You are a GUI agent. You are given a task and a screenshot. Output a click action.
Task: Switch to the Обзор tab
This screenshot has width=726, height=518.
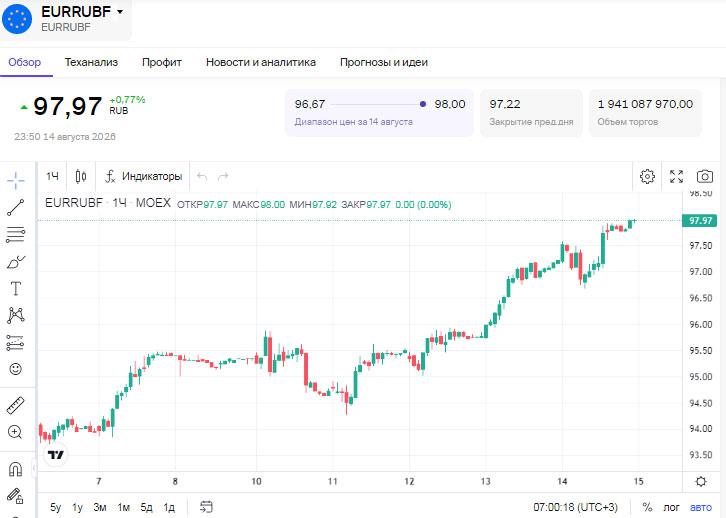[25, 62]
